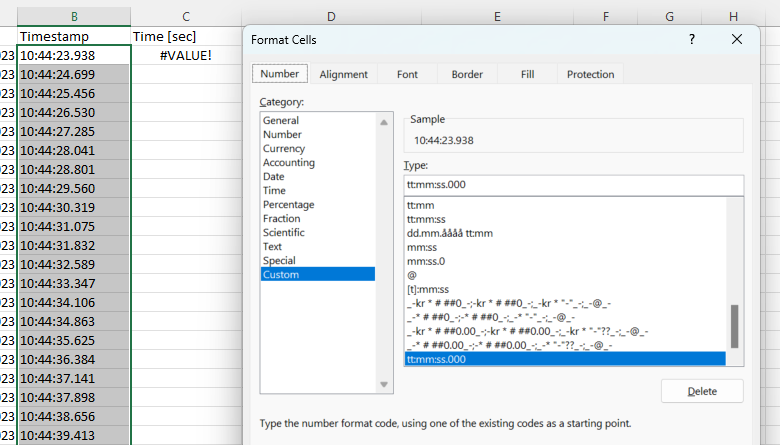Pick the tt:mm:ss format code

pos(565,219)
